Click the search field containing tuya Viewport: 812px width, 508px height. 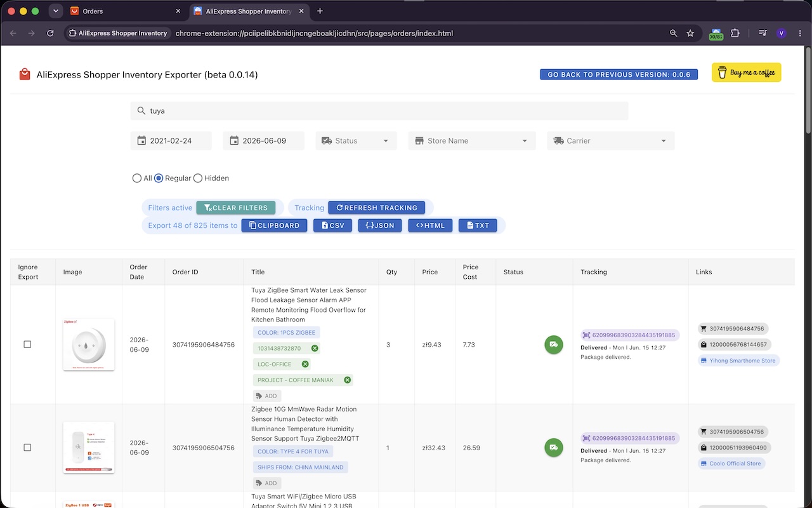[379, 110]
